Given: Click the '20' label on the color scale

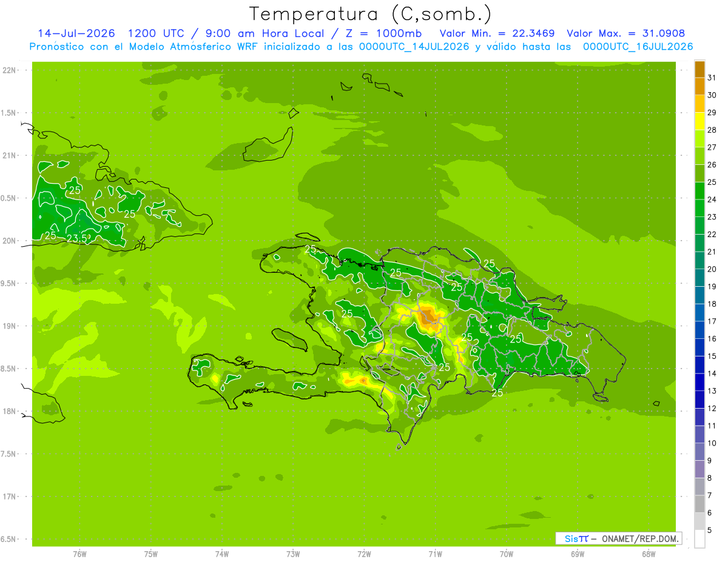Looking at the screenshot, I should click(712, 269).
